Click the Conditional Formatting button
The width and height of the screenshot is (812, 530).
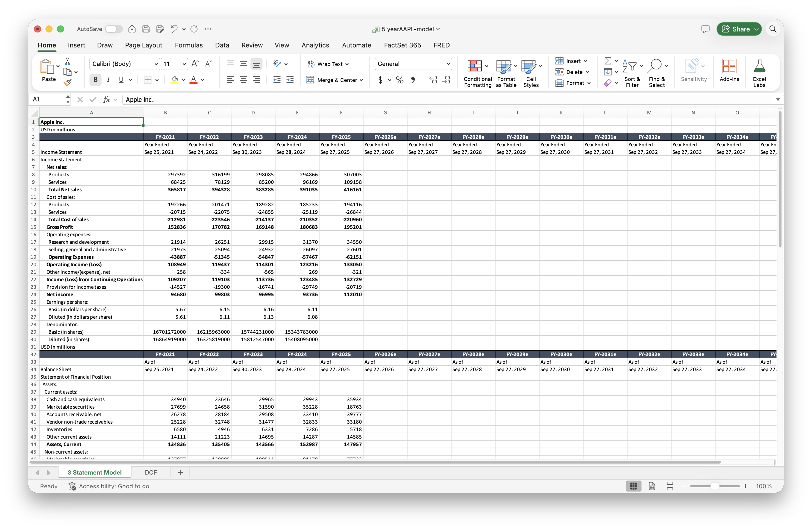pyautogui.click(x=477, y=73)
